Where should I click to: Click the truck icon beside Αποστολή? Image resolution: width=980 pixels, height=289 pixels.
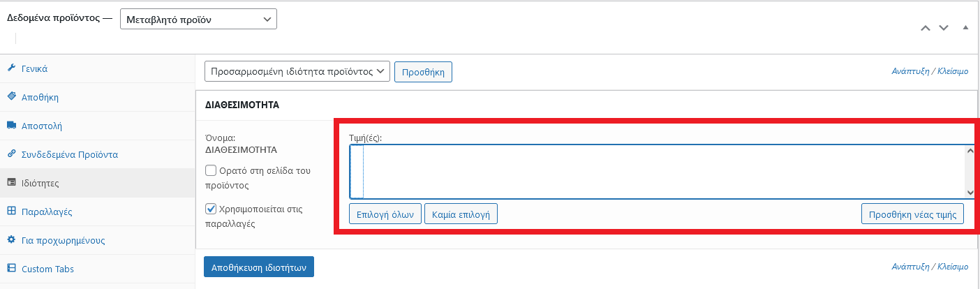coord(11,126)
